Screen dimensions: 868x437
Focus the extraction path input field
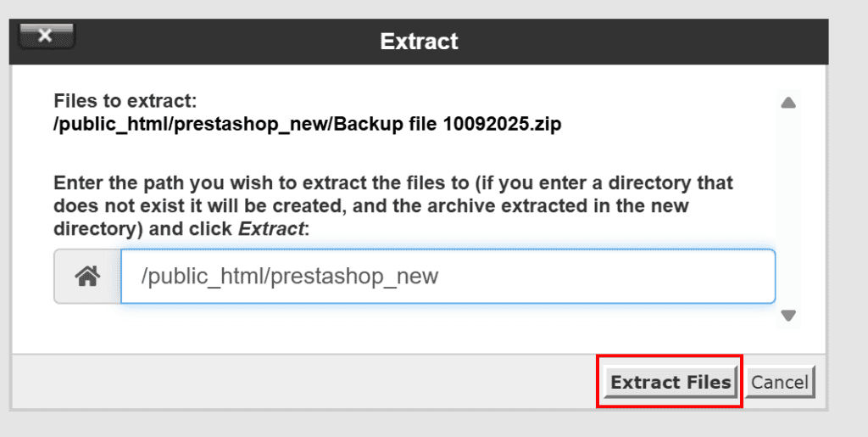pyautogui.click(x=448, y=277)
